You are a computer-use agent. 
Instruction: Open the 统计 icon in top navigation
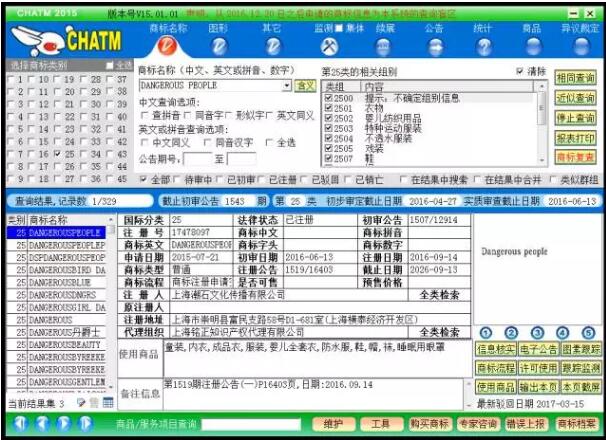485,45
